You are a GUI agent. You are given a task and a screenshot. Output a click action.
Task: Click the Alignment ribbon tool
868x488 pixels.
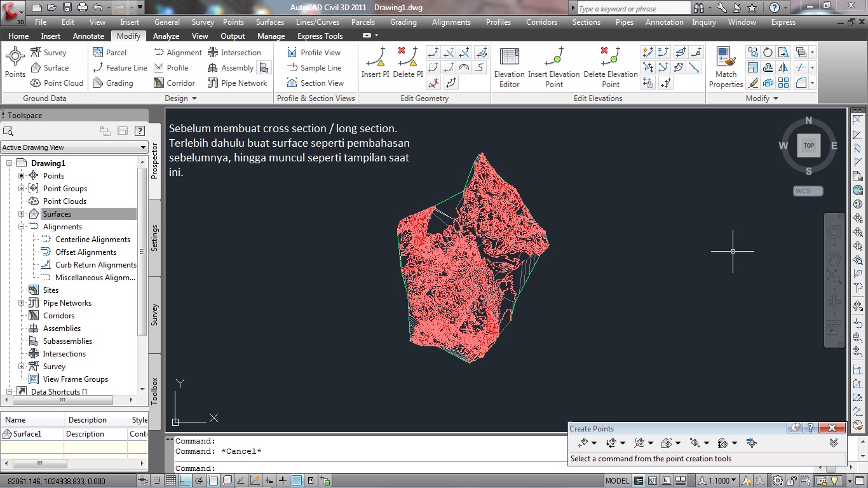177,53
